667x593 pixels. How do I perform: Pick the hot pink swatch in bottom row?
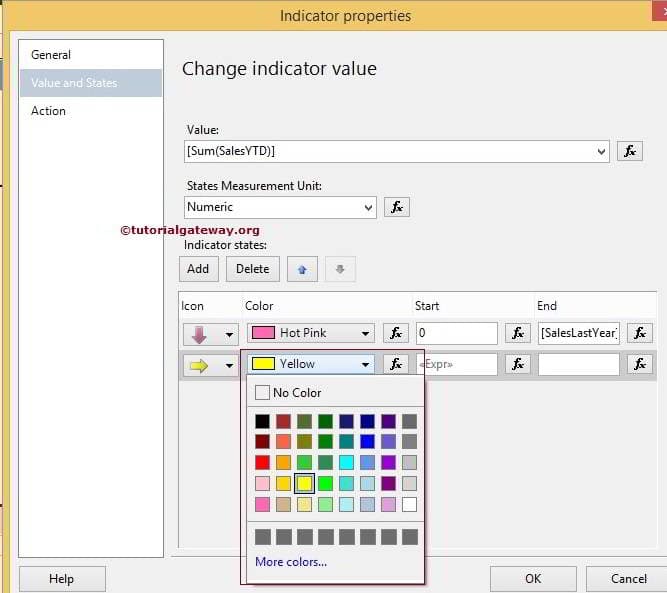(x=262, y=505)
